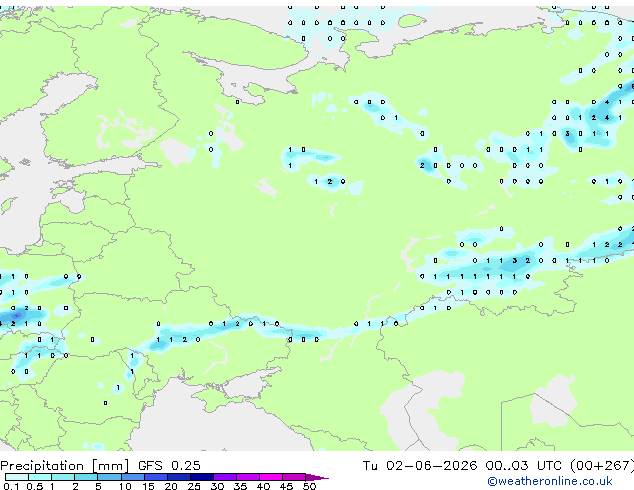The image size is (634, 490).
Task: Click the 20–25 mm dark blue legend swatch
Action: pyautogui.click(x=178, y=477)
